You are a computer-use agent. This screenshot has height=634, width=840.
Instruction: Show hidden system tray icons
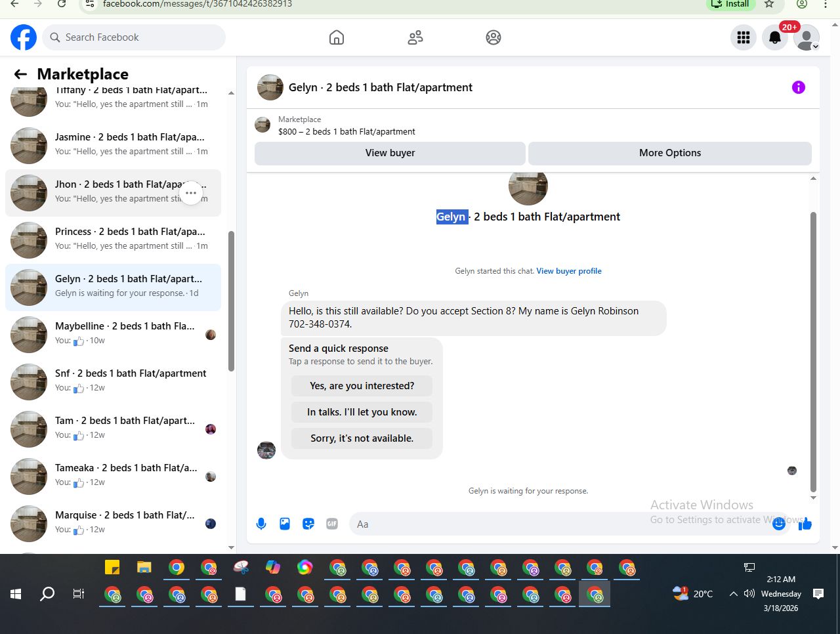point(734,594)
